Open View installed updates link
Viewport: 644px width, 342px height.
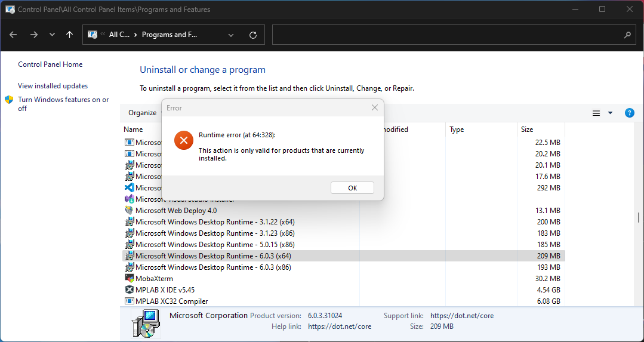click(x=53, y=86)
